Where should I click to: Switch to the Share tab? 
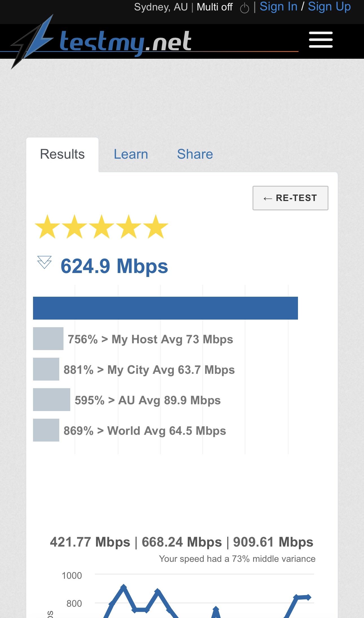pos(195,154)
